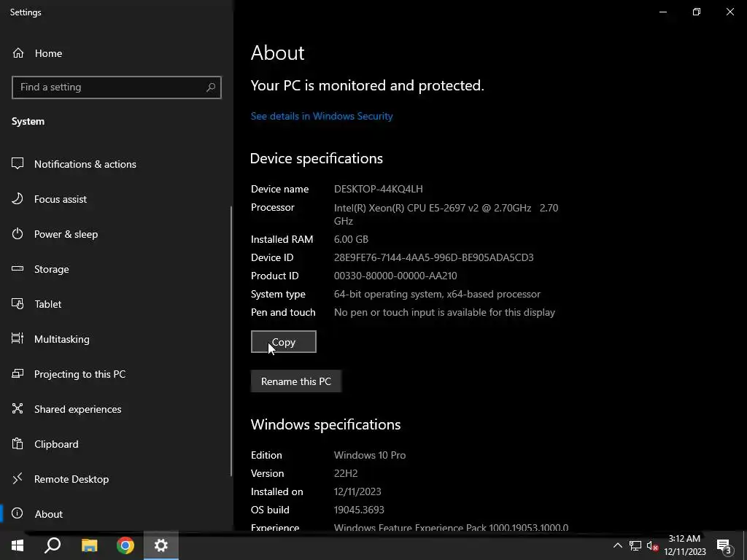Show hidden tray icons chevron

click(x=617, y=545)
